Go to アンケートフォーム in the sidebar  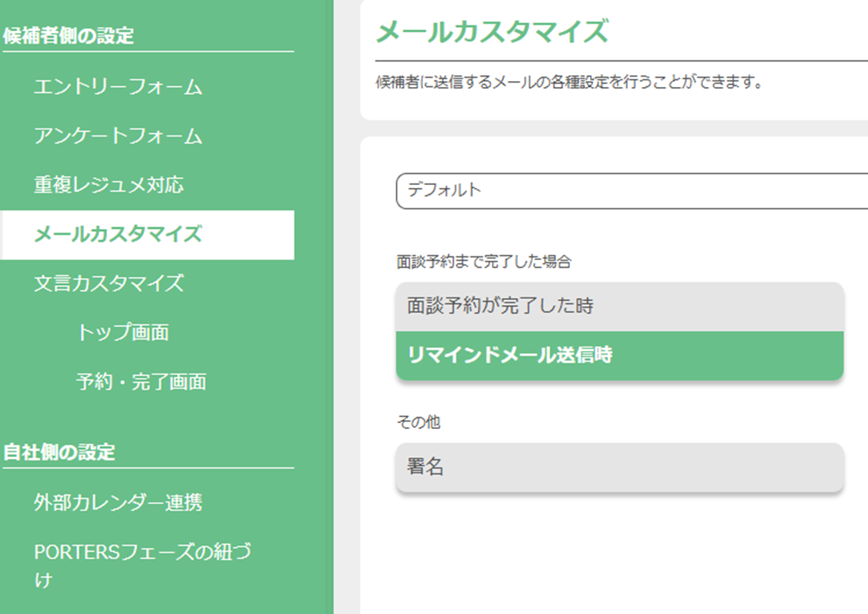(118, 136)
